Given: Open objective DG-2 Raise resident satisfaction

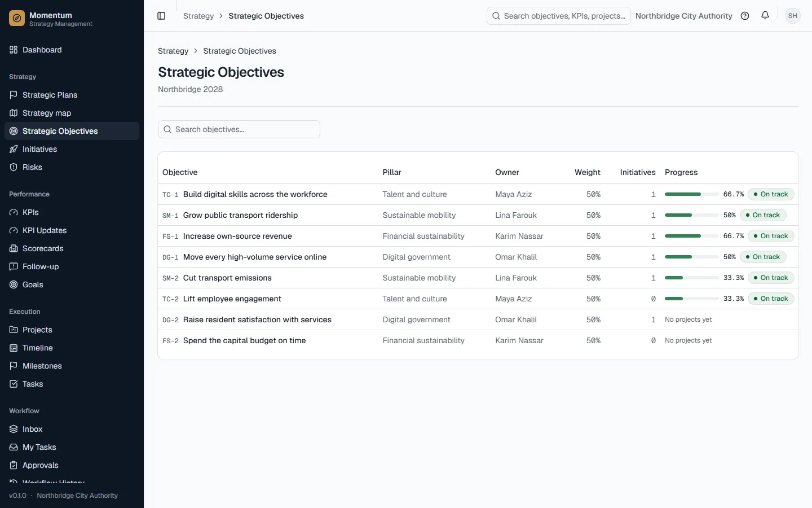Looking at the screenshot, I should 257,319.
